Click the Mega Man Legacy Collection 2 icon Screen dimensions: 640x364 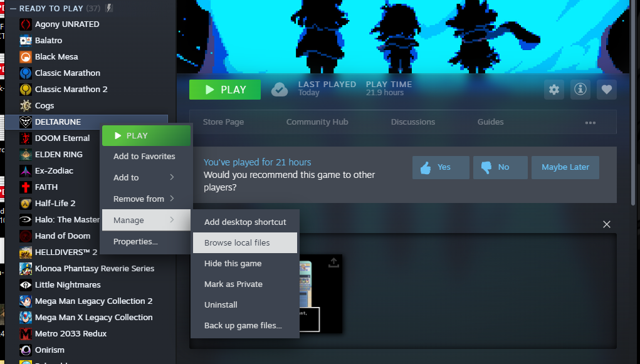pyautogui.click(x=26, y=301)
